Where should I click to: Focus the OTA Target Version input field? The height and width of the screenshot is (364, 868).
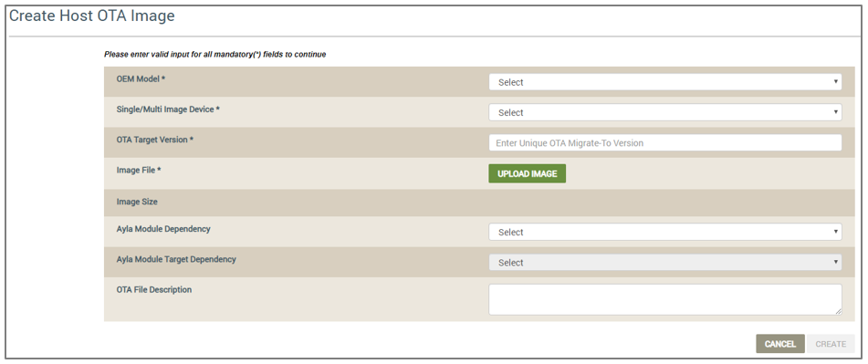[664, 142]
